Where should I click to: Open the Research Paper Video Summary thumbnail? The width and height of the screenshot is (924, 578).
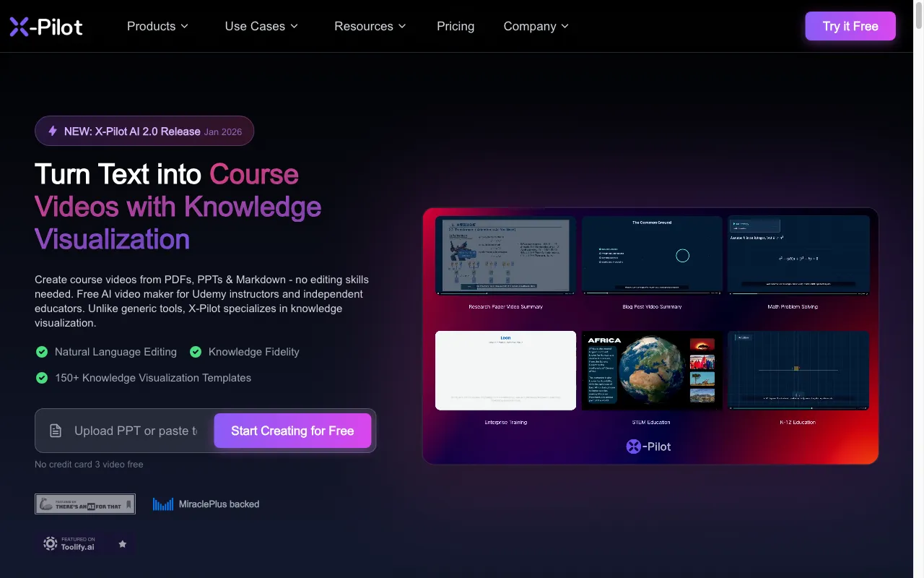[505, 255]
